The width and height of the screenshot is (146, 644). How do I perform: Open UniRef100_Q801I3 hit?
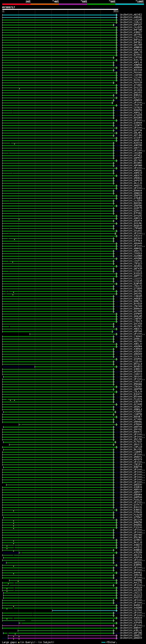pos(131,444)
